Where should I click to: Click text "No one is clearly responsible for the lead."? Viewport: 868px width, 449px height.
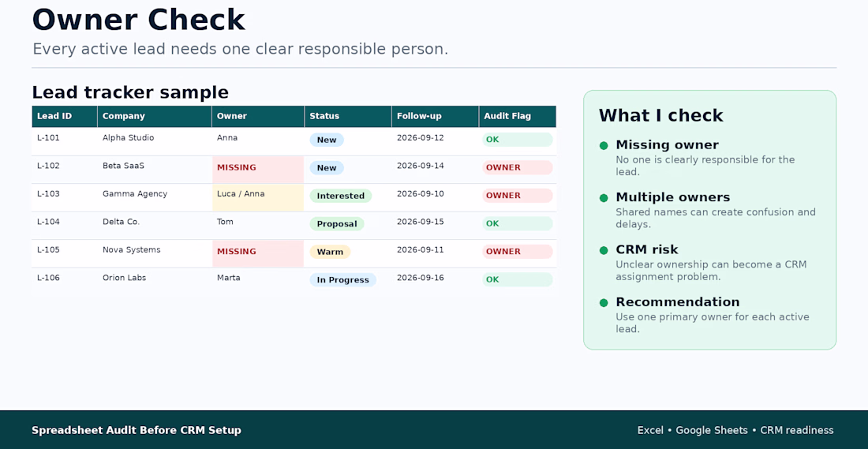click(705, 166)
